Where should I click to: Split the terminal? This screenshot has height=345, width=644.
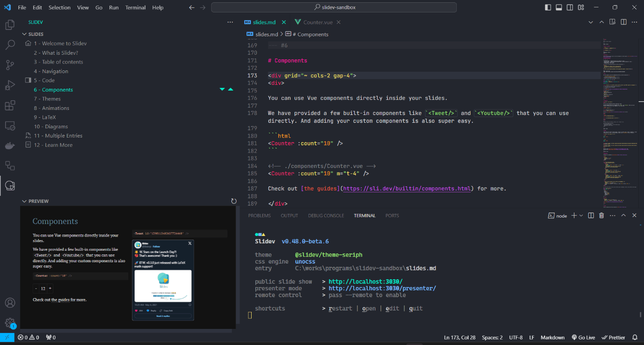click(591, 215)
